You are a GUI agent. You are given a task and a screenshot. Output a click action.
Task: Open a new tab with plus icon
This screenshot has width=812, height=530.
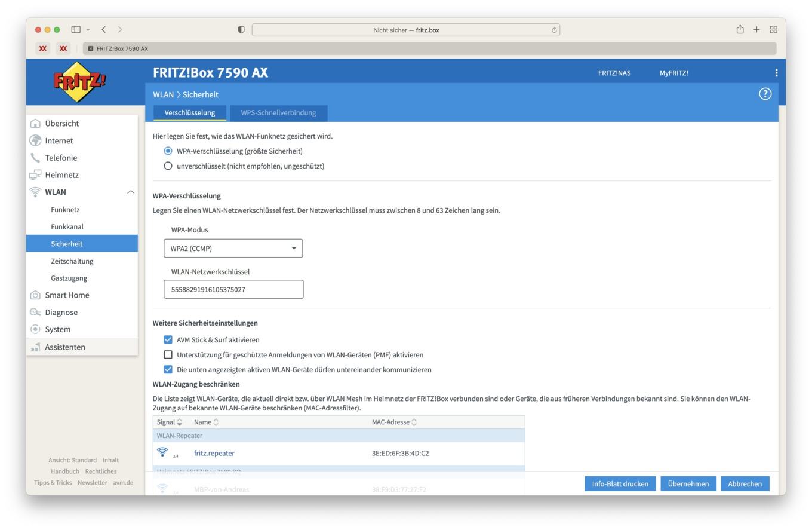coord(756,29)
